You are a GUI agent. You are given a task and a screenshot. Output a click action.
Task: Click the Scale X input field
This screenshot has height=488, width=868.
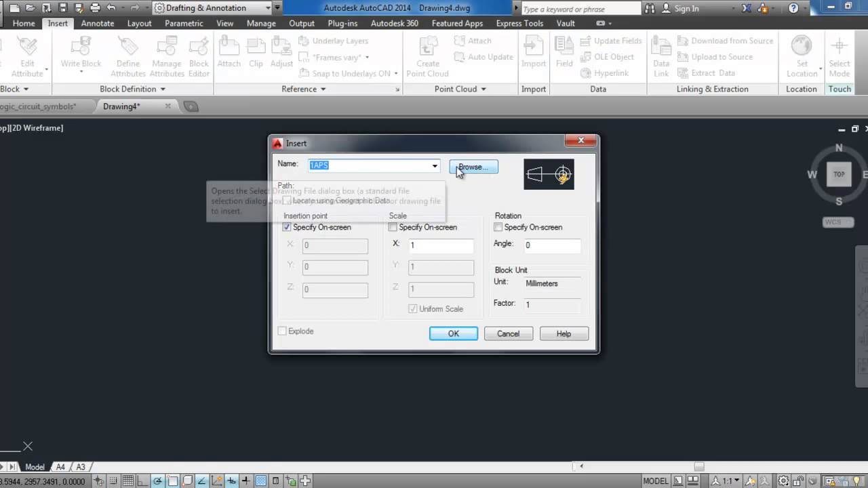[x=441, y=246]
